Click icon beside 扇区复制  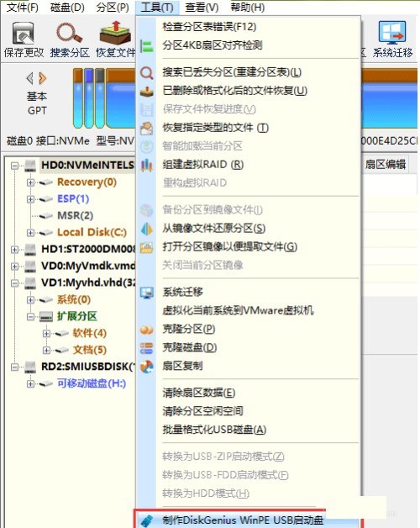coord(147,367)
